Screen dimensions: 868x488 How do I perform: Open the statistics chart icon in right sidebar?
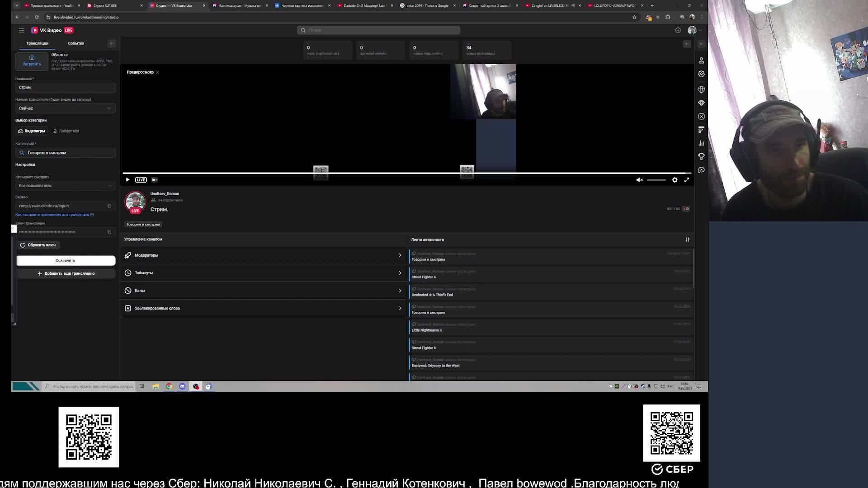click(701, 143)
